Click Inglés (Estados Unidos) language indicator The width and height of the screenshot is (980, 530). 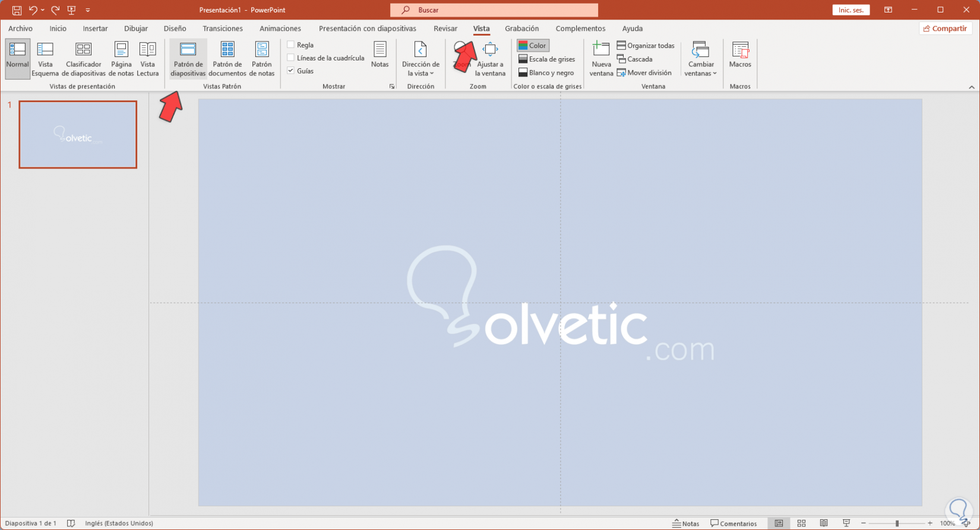click(119, 523)
